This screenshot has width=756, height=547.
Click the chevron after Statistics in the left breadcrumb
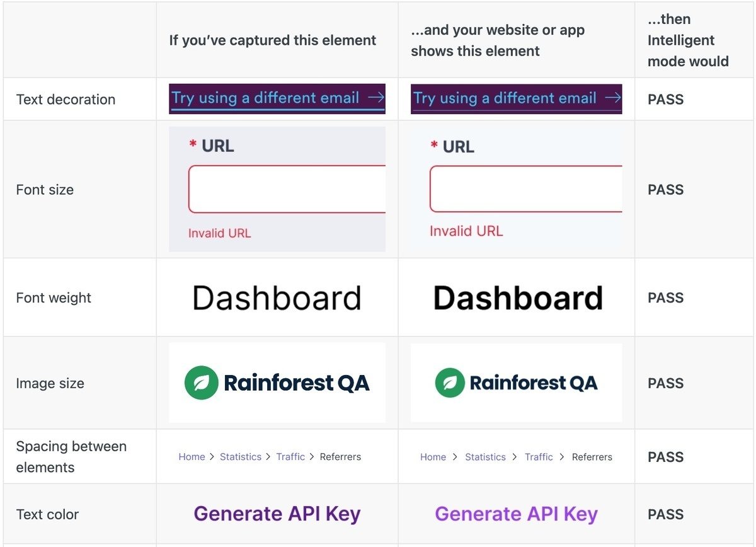click(x=268, y=457)
